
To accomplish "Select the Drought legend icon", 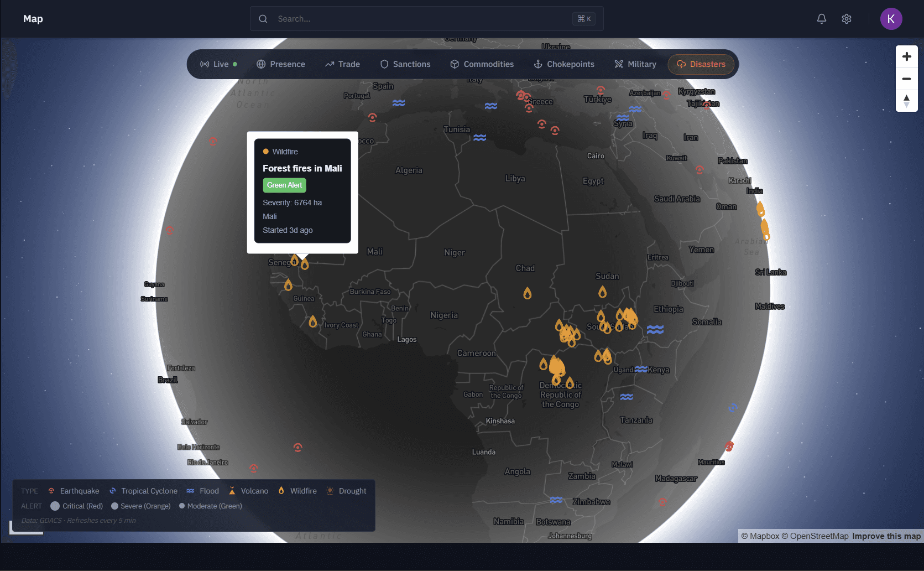I will [x=330, y=490].
